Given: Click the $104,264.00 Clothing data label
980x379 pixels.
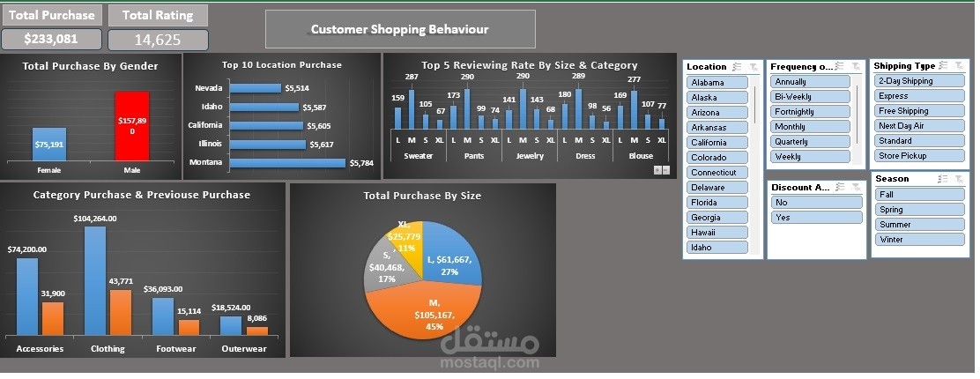Looking at the screenshot, I should click(x=95, y=219).
